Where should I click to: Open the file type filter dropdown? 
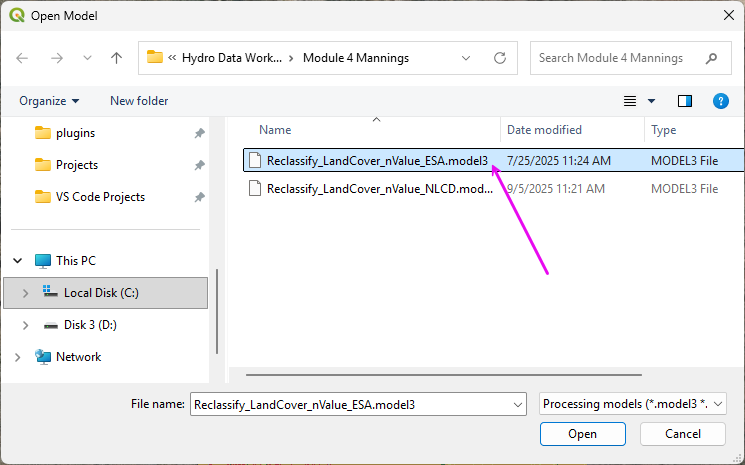[x=632, y=404]
